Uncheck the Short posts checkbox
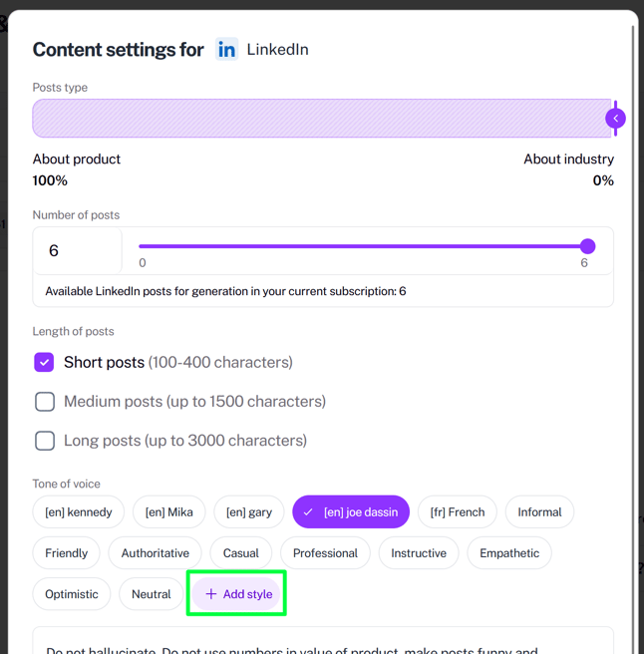This screenshot has width=644, height=654. coord(44,362)
